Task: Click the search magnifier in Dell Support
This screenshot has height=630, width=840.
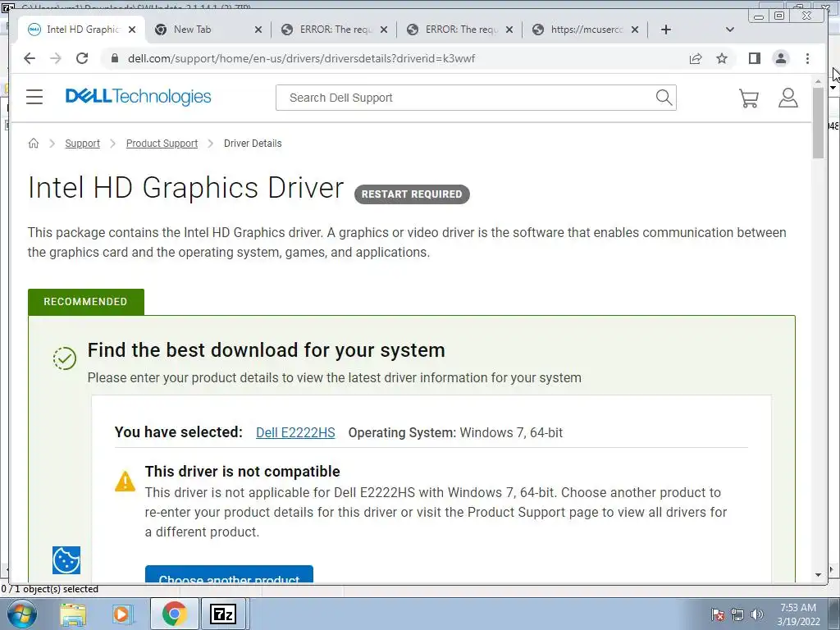Action: tap(664, 98)
